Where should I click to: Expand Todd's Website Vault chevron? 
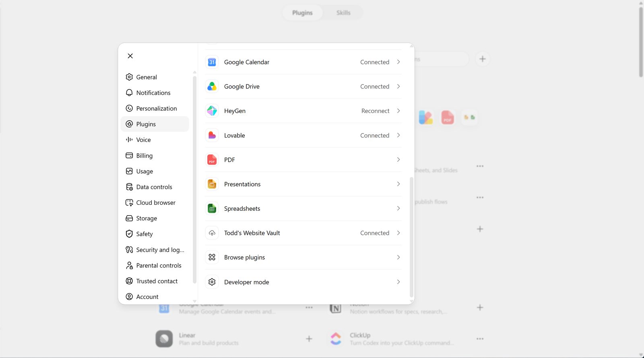point(398,233)
